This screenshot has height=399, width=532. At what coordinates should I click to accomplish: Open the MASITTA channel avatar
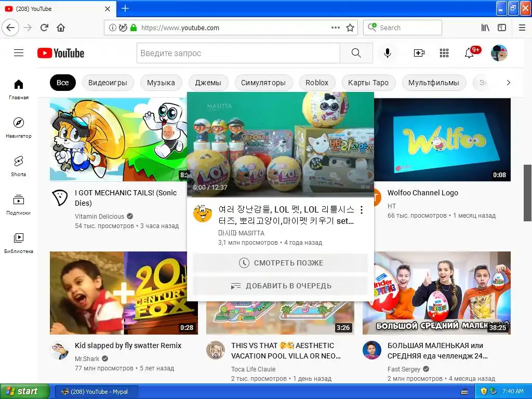click(203, 214)
